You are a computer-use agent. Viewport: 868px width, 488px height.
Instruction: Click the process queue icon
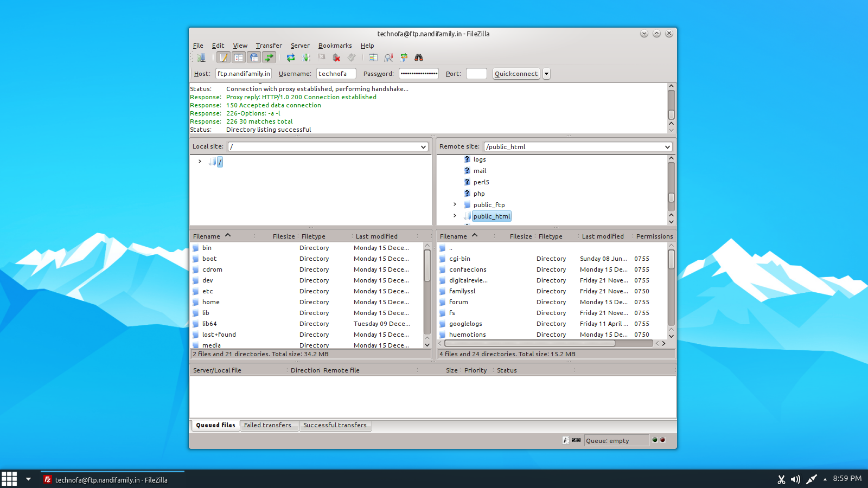[306, 57]
